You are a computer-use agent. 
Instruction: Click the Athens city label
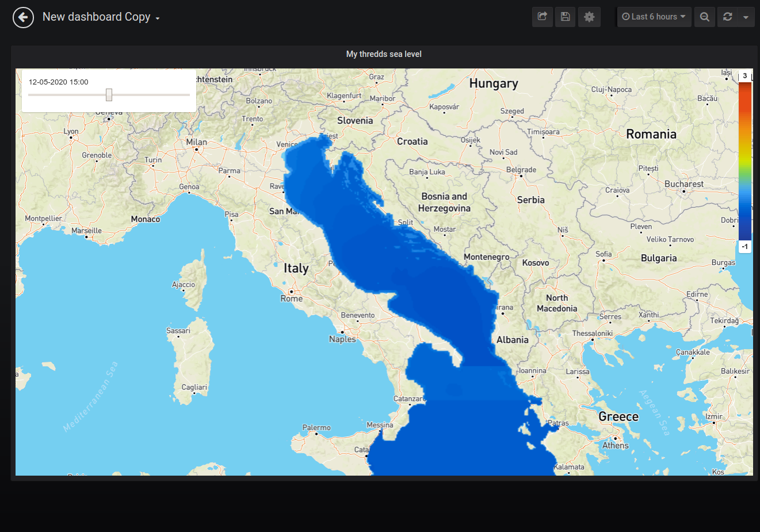616,446
